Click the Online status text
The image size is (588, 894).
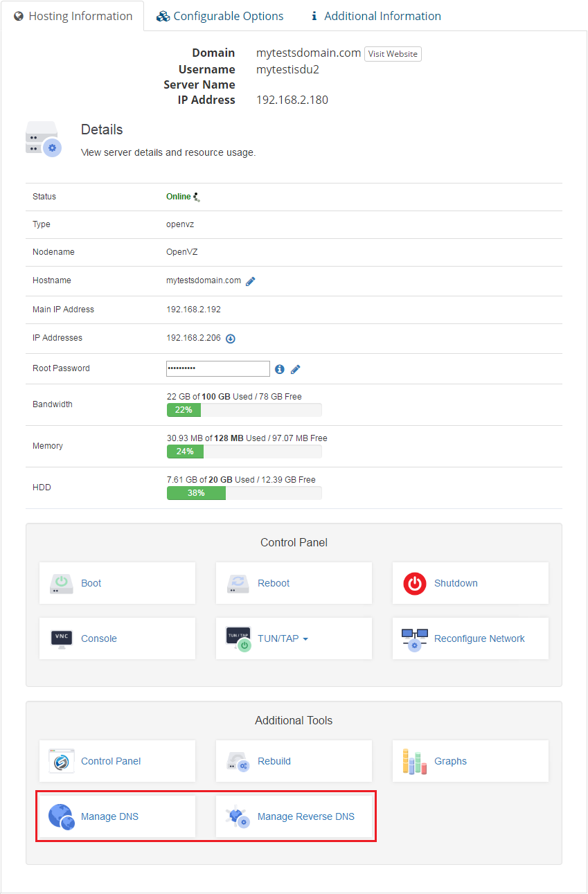[x=178, y=197]
